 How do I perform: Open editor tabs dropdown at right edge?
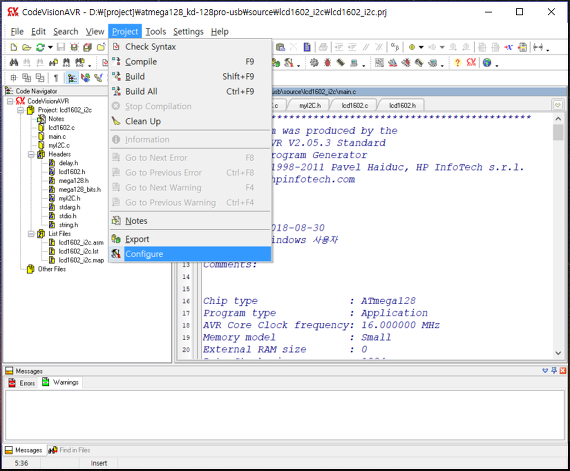tap(558, 105)
